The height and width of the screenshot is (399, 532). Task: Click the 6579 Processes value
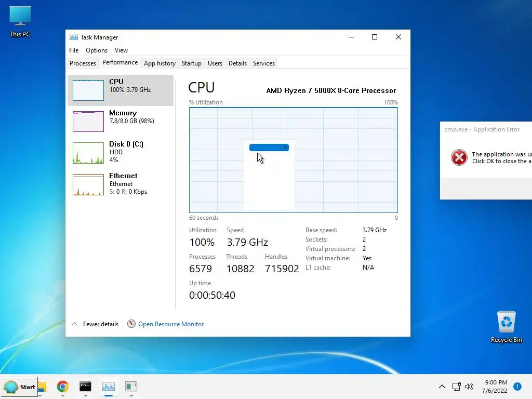[x=201, y=269]
